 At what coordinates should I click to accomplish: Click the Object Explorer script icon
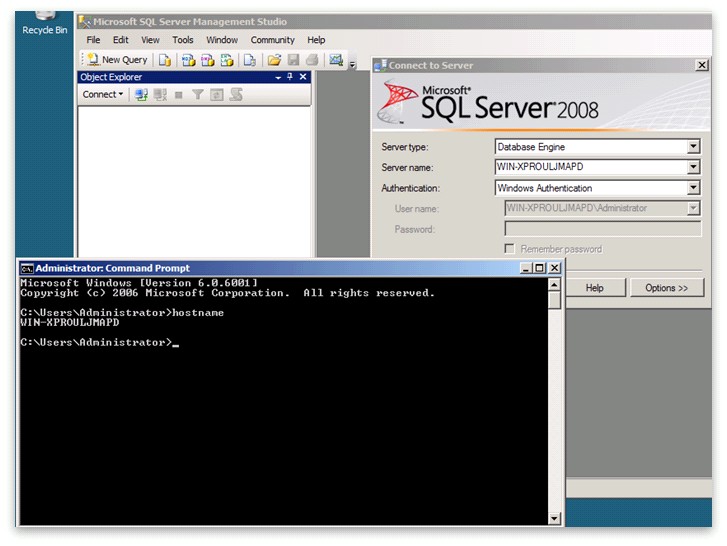point(236,95)
